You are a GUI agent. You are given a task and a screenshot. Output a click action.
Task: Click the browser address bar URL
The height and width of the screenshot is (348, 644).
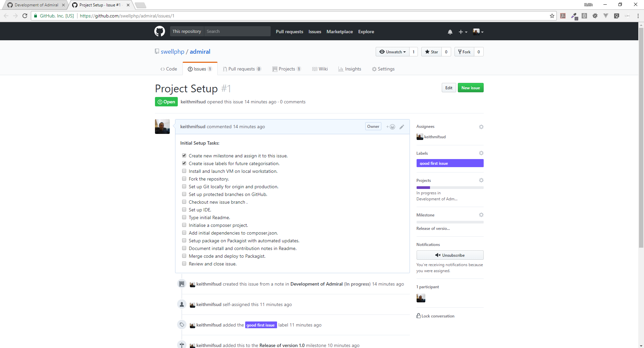pyautogui.click(x=127, y=16)
